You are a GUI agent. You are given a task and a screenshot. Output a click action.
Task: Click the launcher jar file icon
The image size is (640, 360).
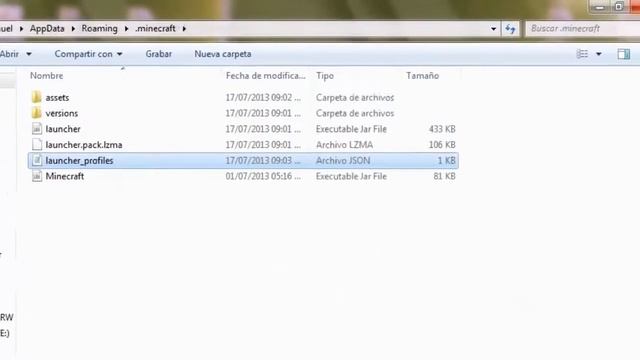tap(37, 129)
